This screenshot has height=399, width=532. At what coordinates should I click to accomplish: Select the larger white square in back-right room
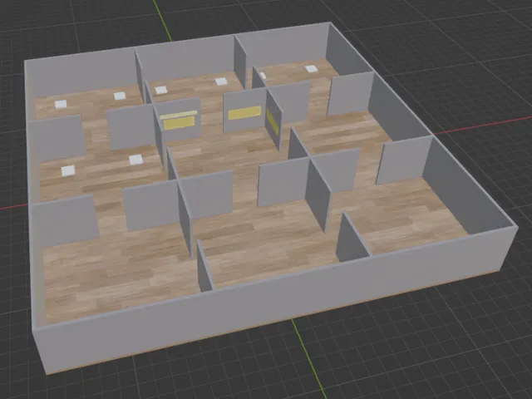point(311,69)
